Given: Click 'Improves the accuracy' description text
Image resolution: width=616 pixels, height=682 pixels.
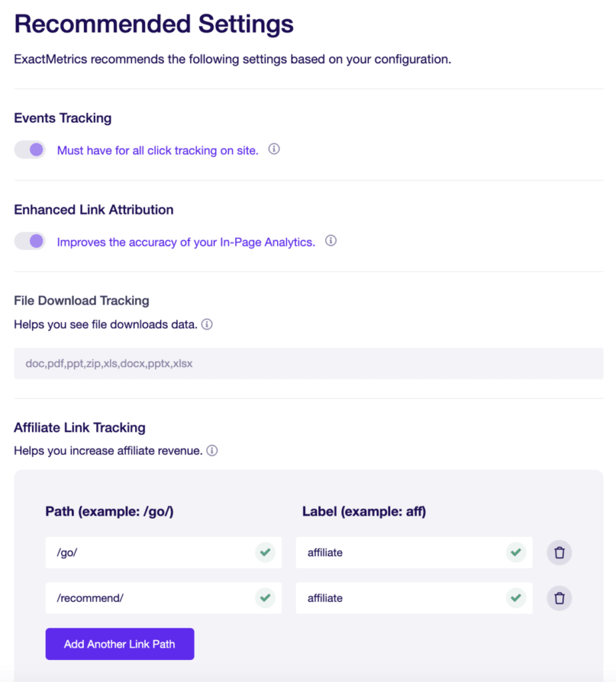Looking at the screenshot, I should point(186,242).
